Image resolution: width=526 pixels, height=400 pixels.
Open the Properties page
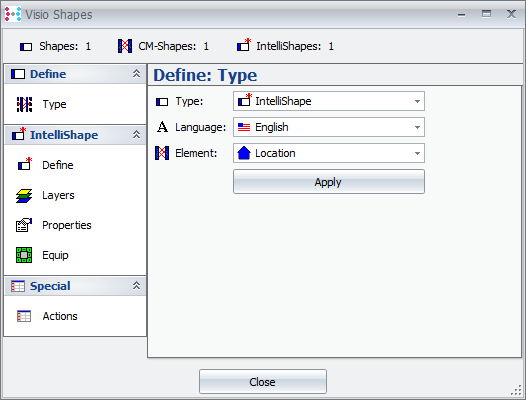pyautogui.click(x=67, y=225)
